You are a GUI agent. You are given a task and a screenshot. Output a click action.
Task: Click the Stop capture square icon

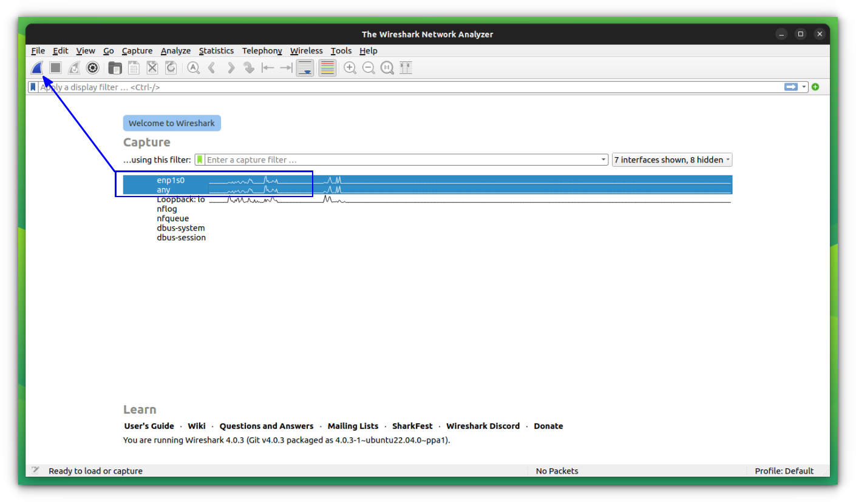(56, 68)
